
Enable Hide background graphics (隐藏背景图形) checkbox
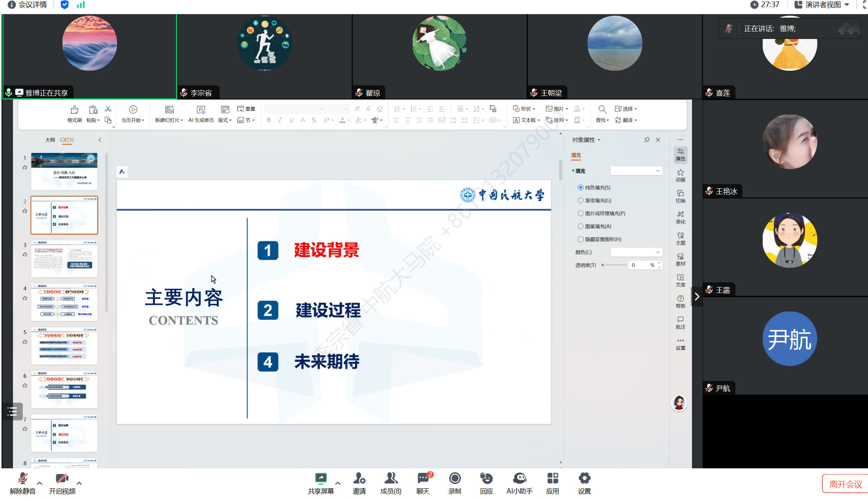[580, 239]
